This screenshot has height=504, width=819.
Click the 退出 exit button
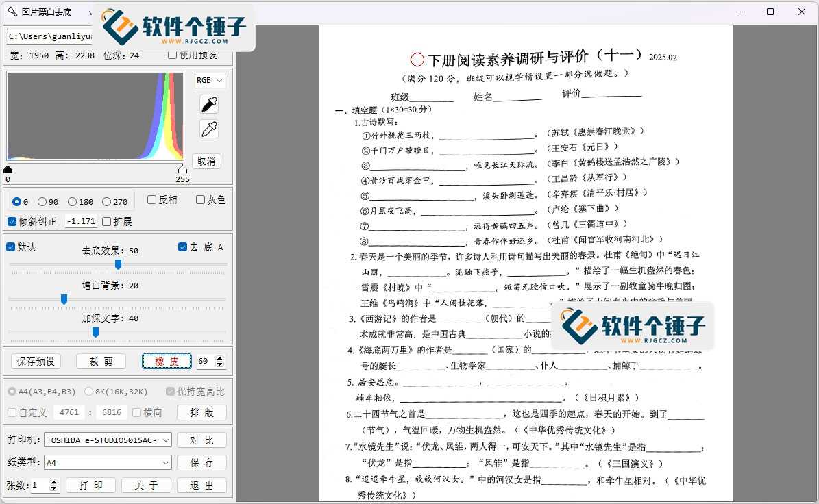click(201, 486)
